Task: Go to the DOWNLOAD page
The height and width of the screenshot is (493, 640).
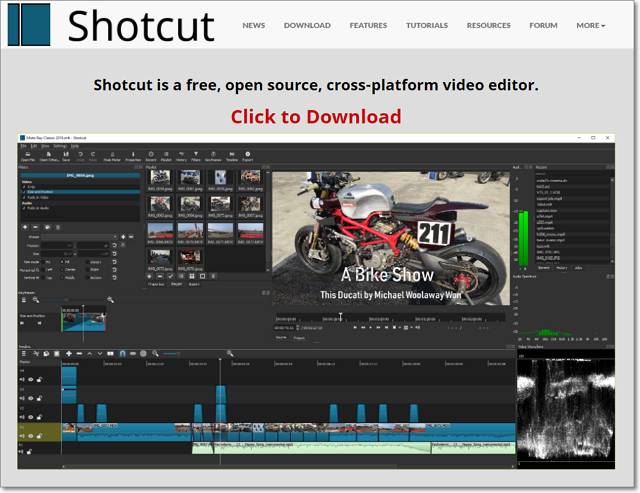Action: pos(307,26)
